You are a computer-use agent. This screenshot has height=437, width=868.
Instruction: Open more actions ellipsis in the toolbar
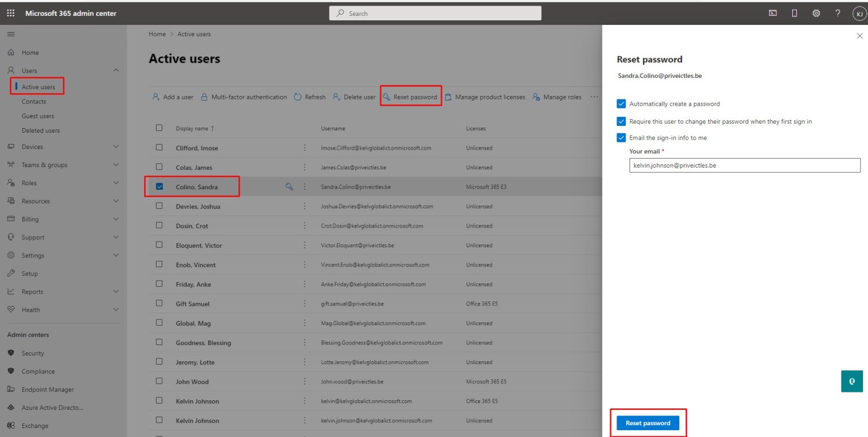pos(594,97)
